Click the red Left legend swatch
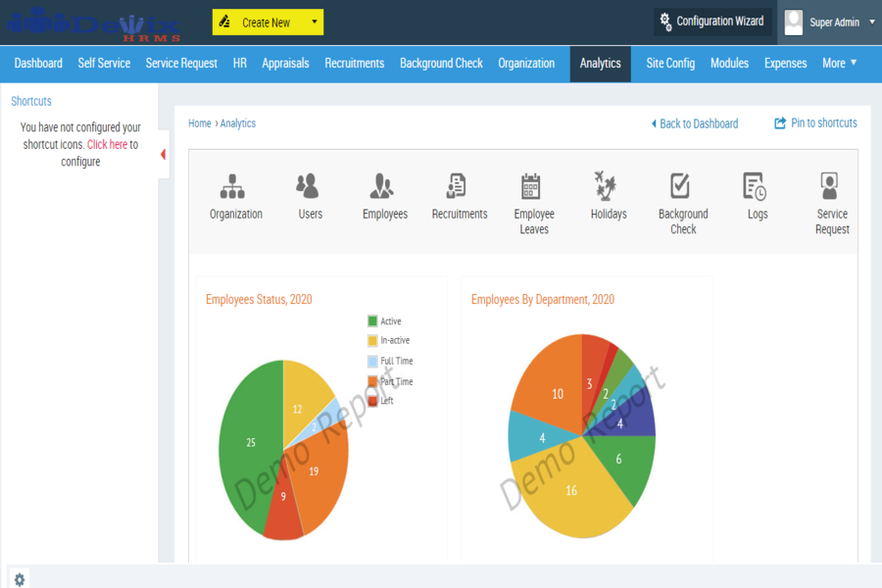This screenshot has height=588, width=882. pos(372,401)
